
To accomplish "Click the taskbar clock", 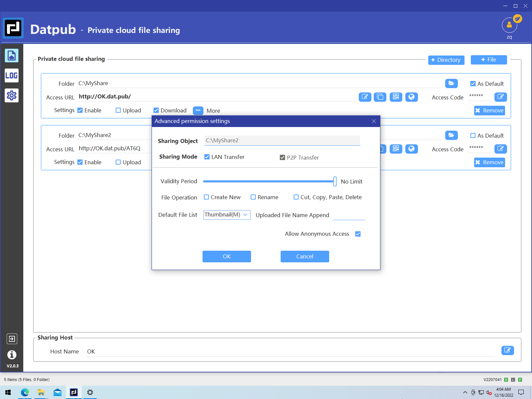I will coord(503,392).
